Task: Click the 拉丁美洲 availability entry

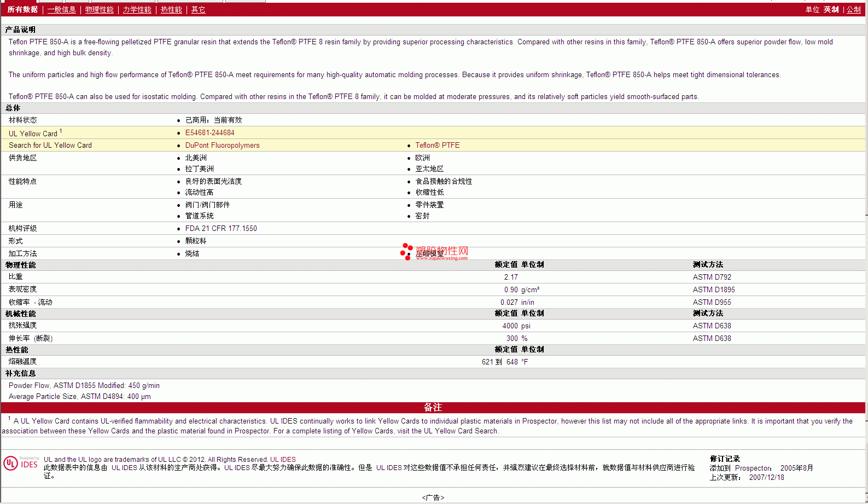Action: [199, 169]
